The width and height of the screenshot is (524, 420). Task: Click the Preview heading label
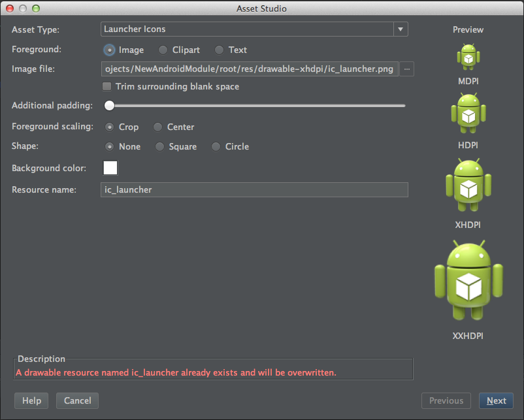click(468, 30)
